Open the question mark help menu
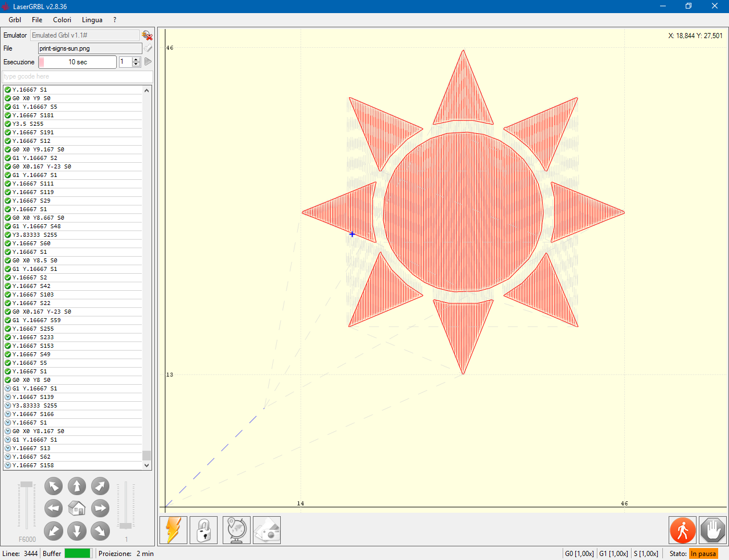The height and width of the screenshot is (560, 729). (x=114, y=20)
